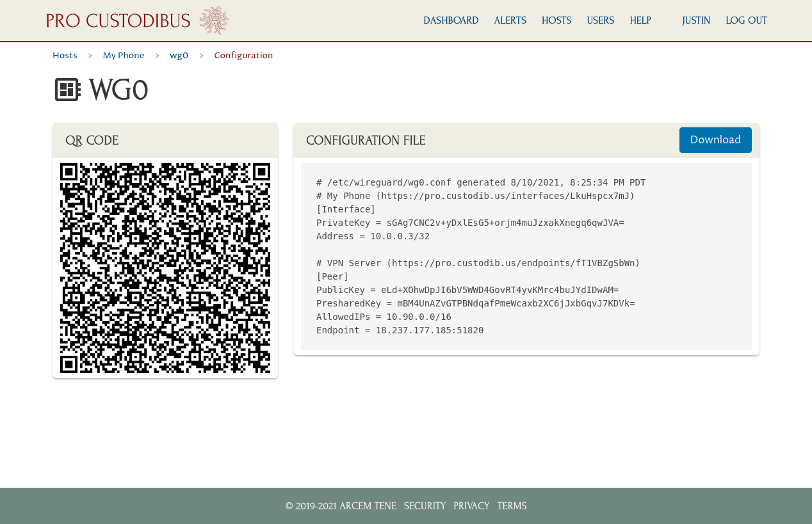
Task: Open the Pro Custodibus home link
Action: (x=118, y=20)
